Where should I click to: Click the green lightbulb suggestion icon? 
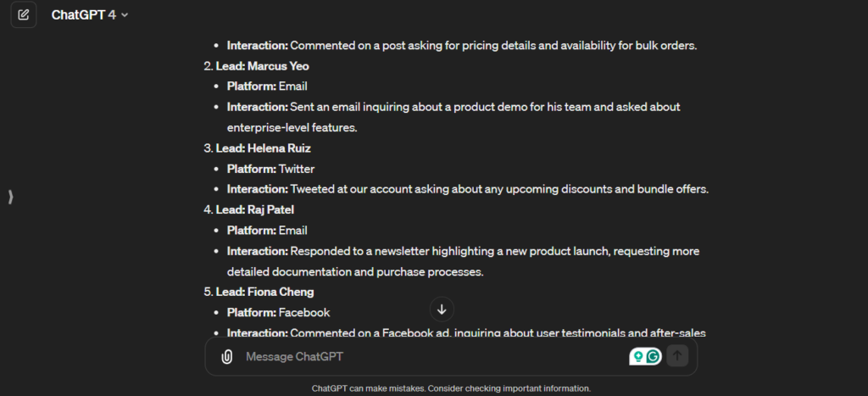637,357
